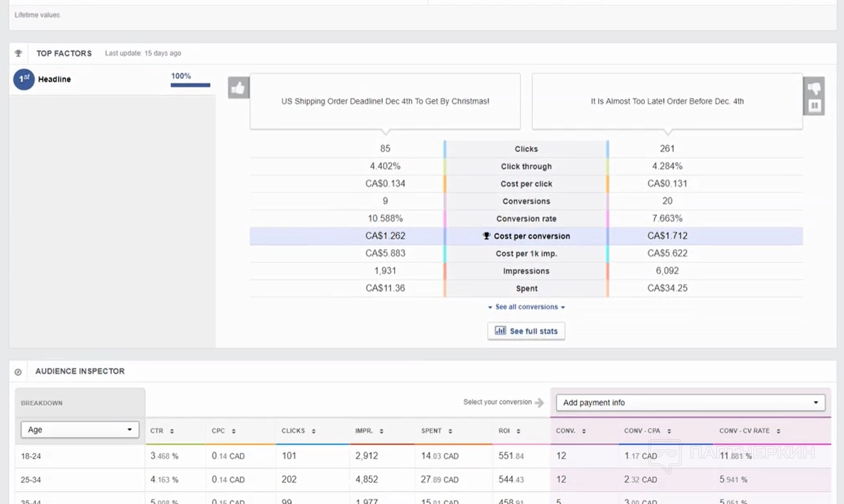Click the US Shipping Order Deadline headline card

[385, 101]
